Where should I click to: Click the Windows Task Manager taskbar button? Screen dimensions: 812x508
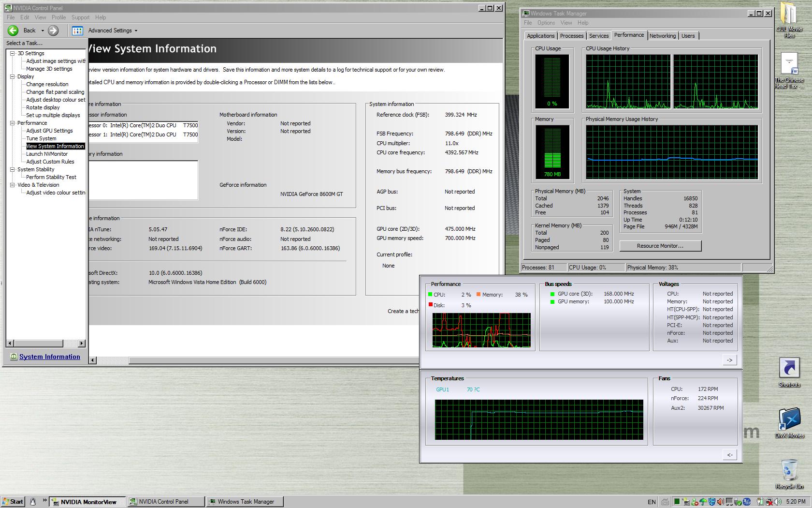(x=245, y=502)
